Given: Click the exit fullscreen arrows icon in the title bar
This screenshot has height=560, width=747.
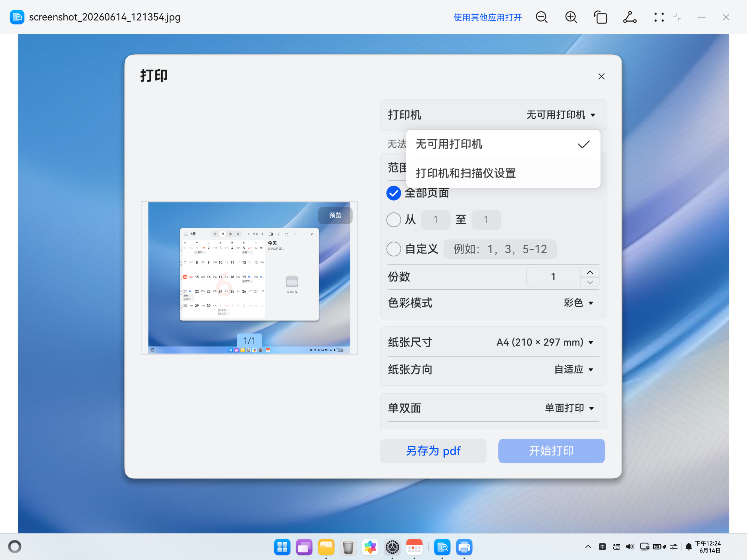Looking at the screenshot, I should point(677,17).
